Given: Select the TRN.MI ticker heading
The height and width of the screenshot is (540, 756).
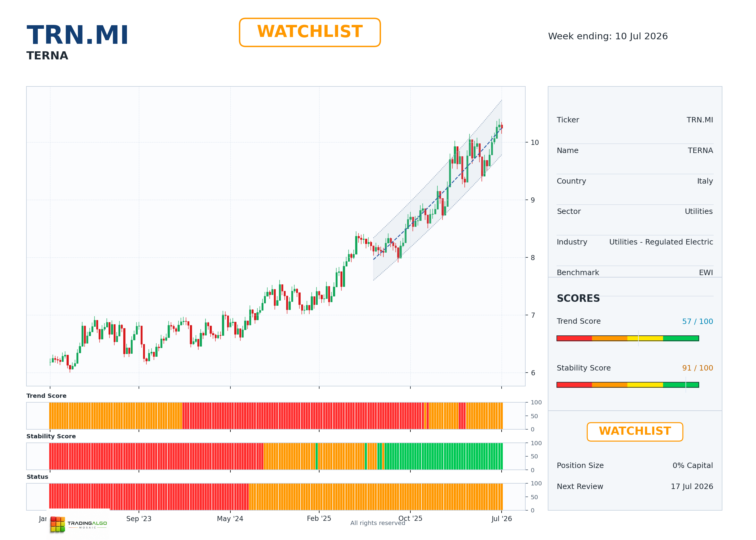Looking at the screenshot, I should (x=77, y=35).
